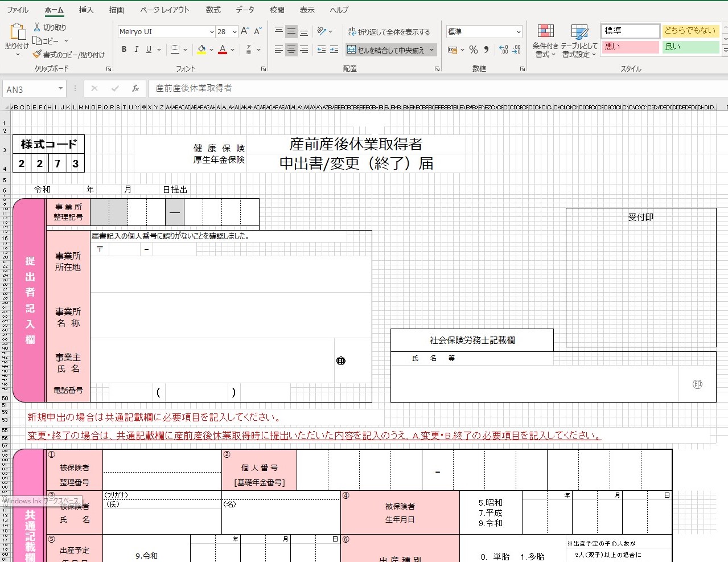Screen dimensions: 728x562
Task: Expand the number format 標準 dropdown
Action: point(518,32)
